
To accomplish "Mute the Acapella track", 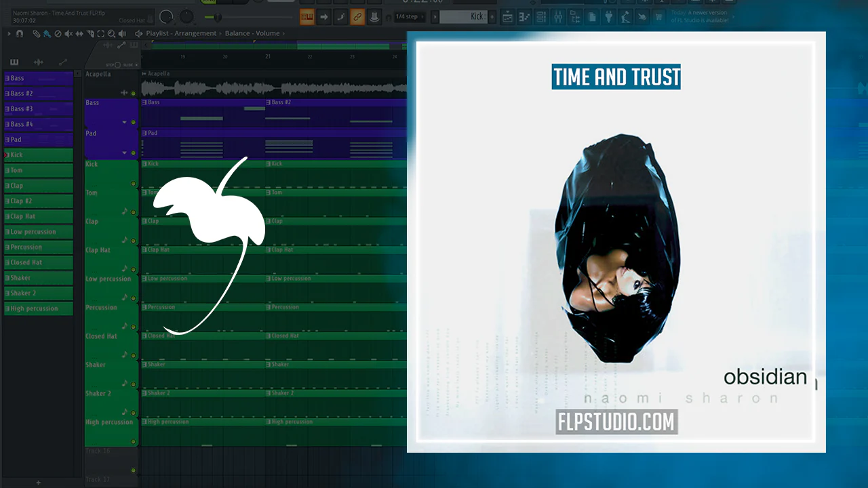I will (x=133, y=94).
